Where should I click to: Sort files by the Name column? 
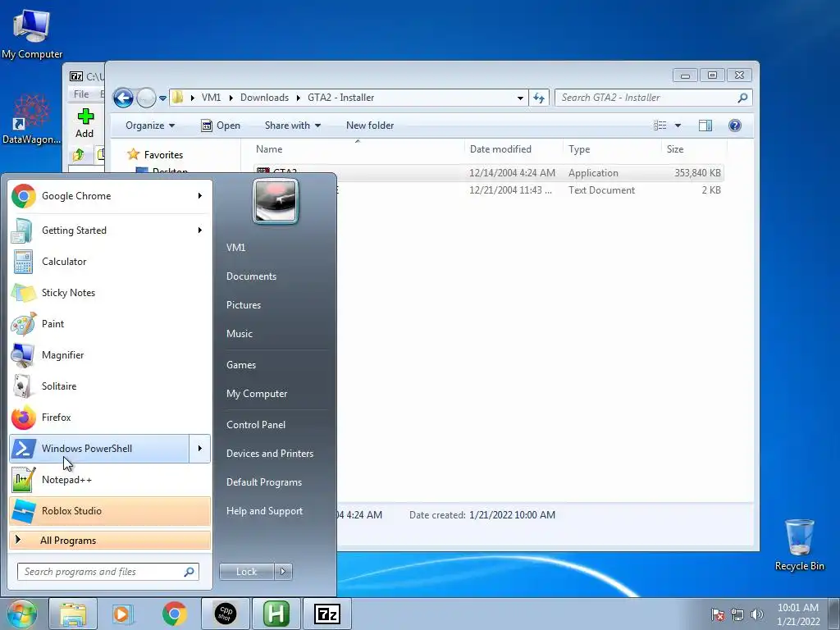(358, 149)
